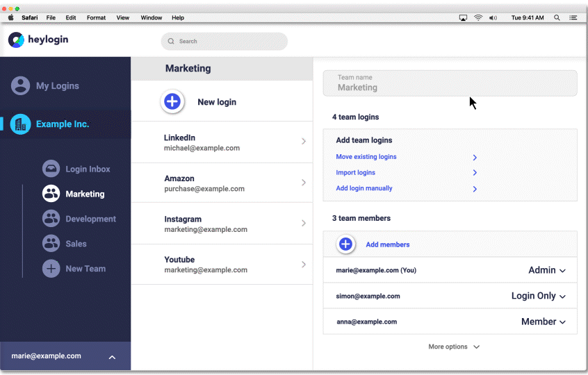The height and width of the screenshot is (375, 588).
Task: Open macOS Spotlight search icon
Action: coord(557,17)
